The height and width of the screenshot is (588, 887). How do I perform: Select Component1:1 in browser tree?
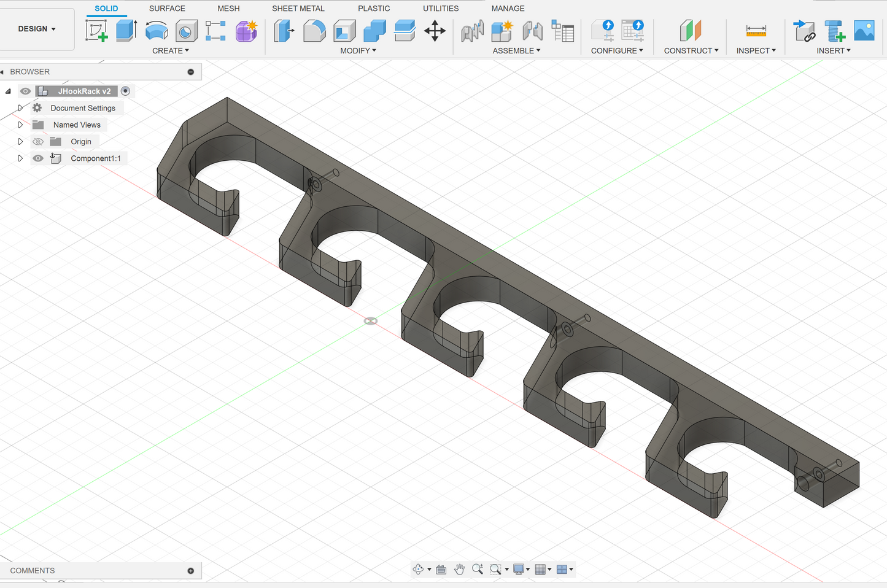pyautogui.click(x=96, y=158)
